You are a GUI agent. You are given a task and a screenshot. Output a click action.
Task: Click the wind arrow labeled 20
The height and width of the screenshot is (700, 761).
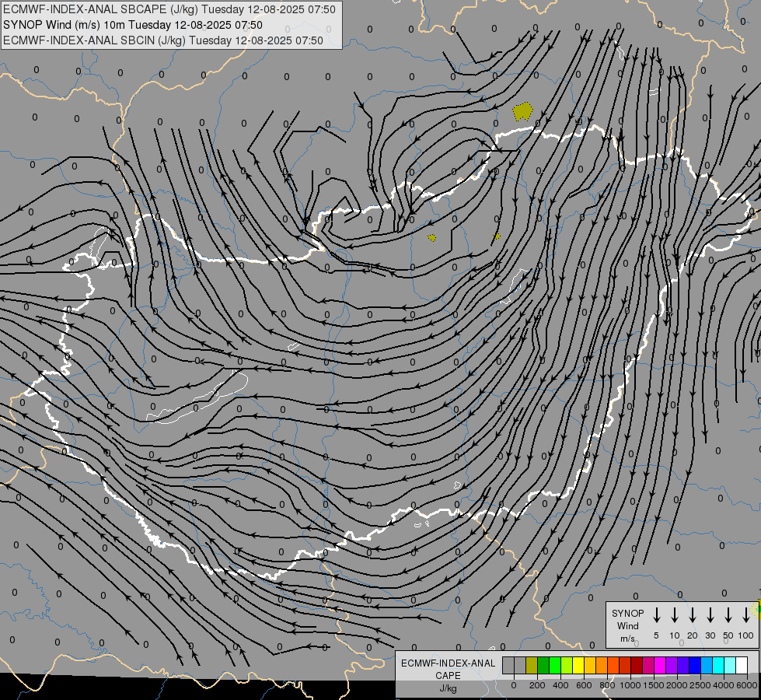pyautogui.click(x=693, y=615)
